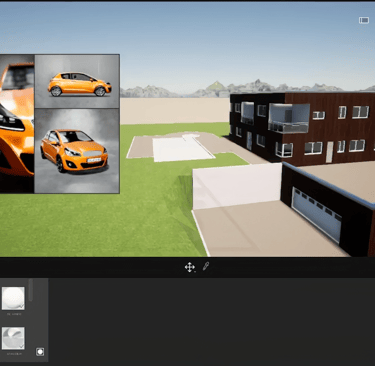
Task: Select the white concrete pad on lawn
Action: (x=182, y=150)
